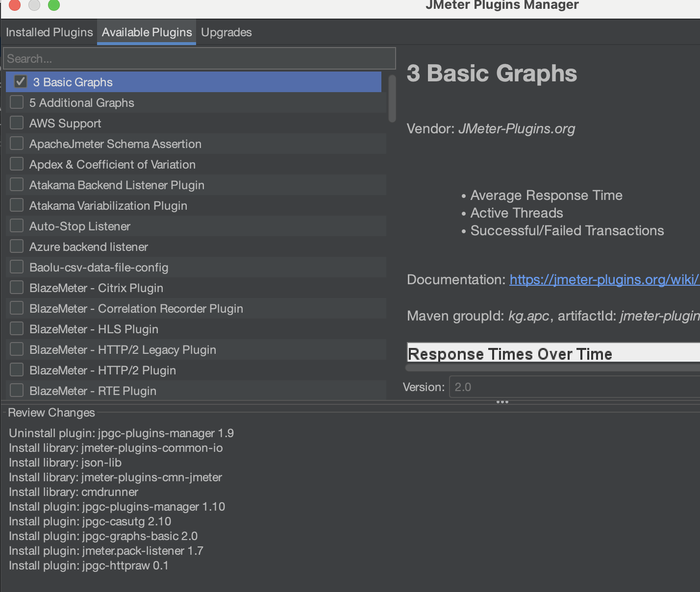Viewport: 700px width, 592px height.
Task: Select BlazeMeter - Correlation Recorder Plugin name
Action: 136,309
